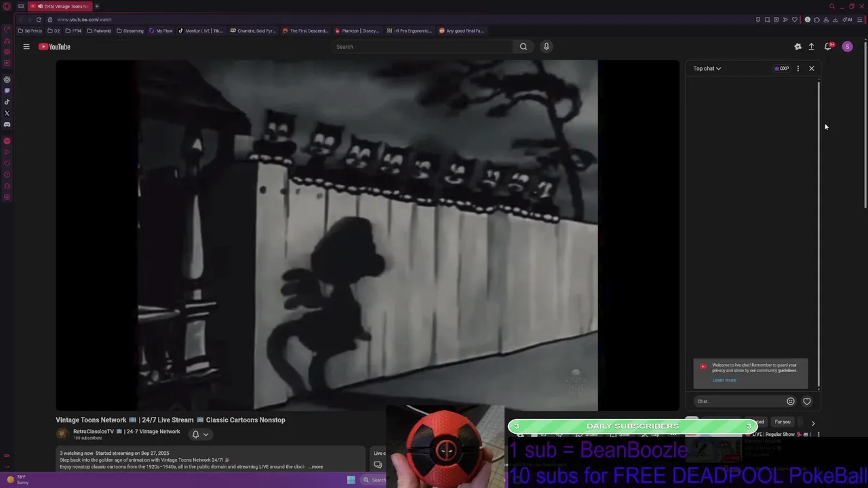Expand the Top chat mode dropdown
The height and width of the screenshot is (488, 868).
707,68
